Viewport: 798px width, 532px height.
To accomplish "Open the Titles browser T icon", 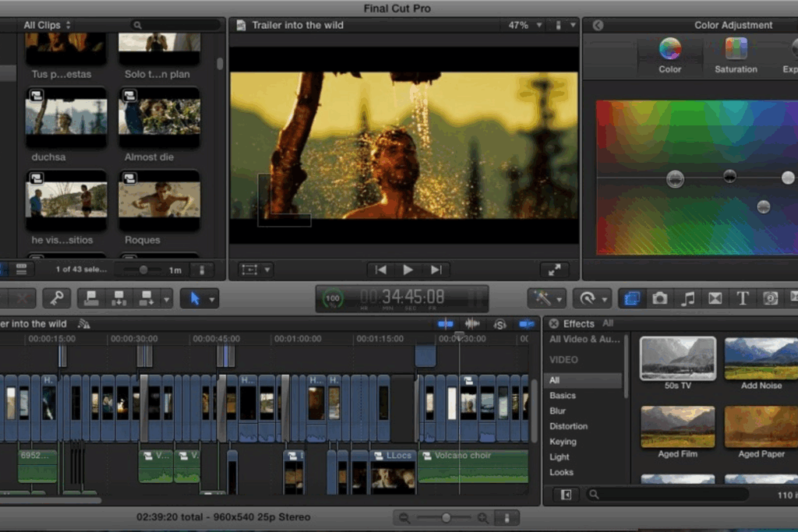I will click(743, 298).
